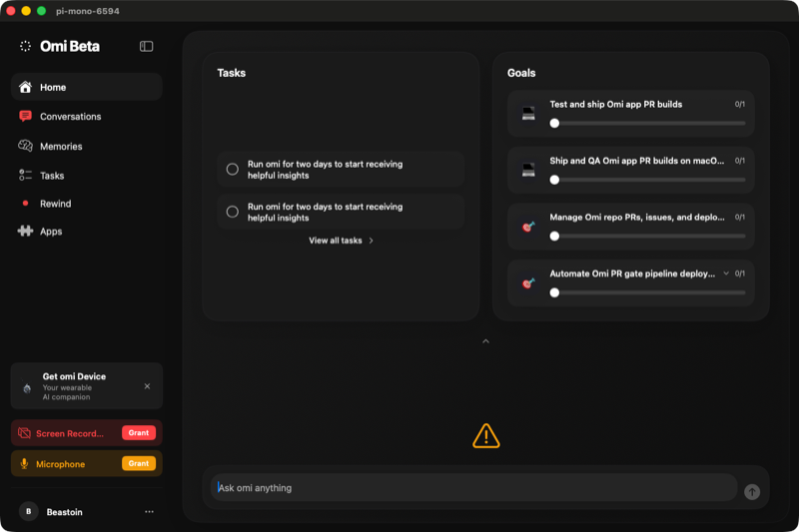
Task: Click the red Rewind dot icon
Action: coord(25,204)
